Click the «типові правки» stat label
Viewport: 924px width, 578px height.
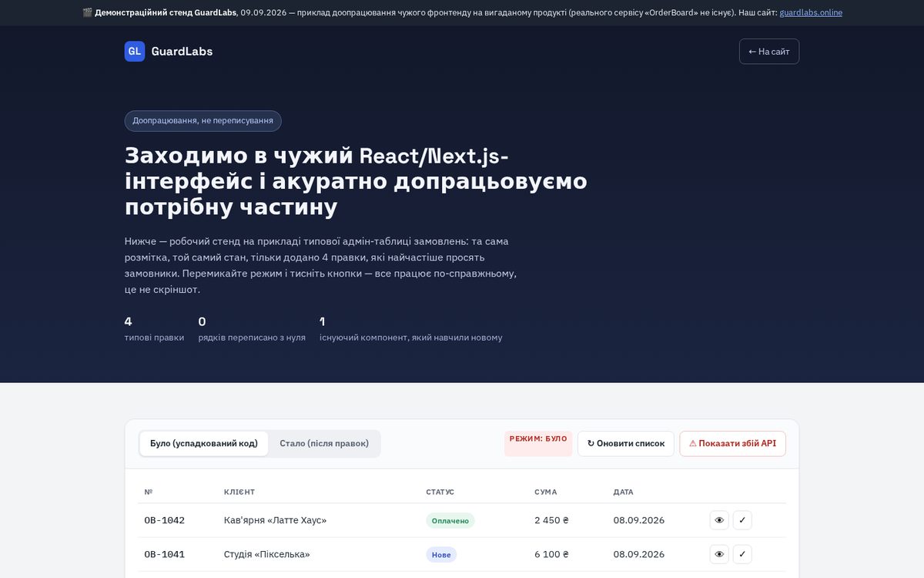pyautogui.click(x=154, y=338)
